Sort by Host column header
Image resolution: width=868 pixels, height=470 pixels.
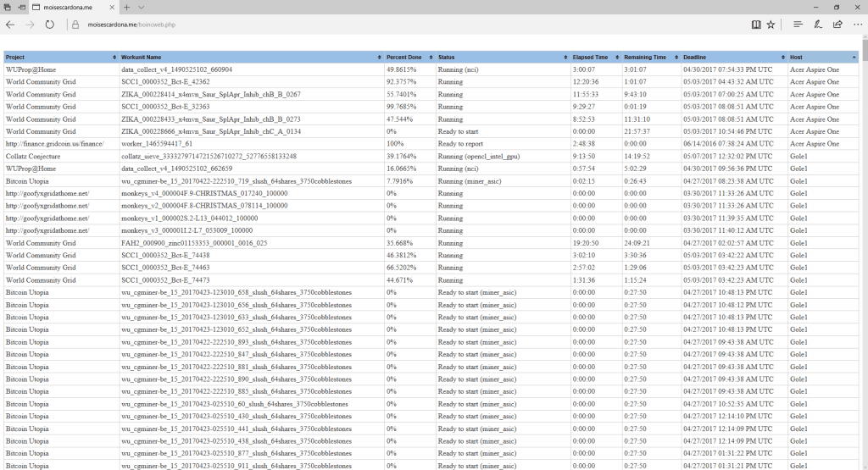tap(823, 57)
